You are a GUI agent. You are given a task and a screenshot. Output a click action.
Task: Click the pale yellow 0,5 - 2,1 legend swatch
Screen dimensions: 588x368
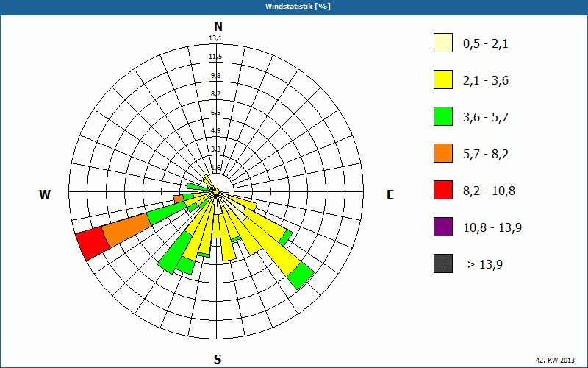pos(443,43)
